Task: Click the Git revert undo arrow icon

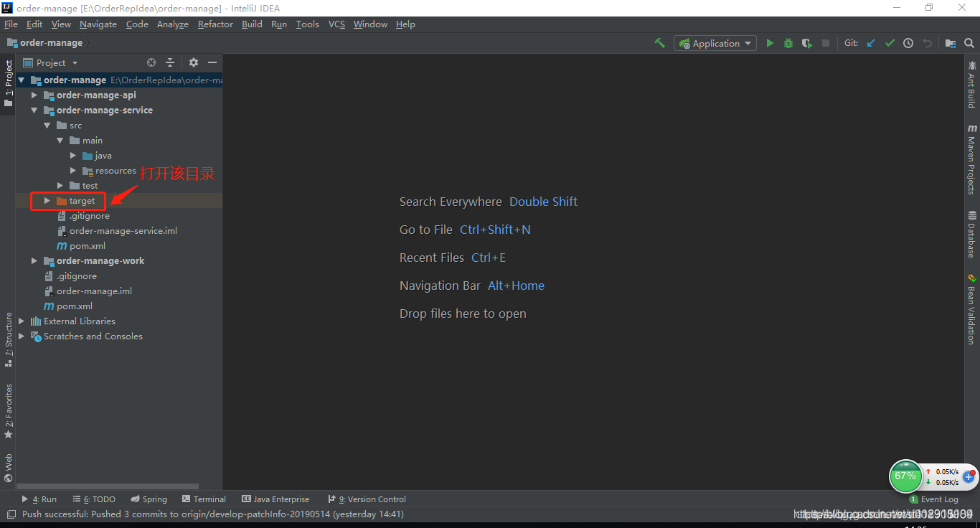Action: coord(927,43)
